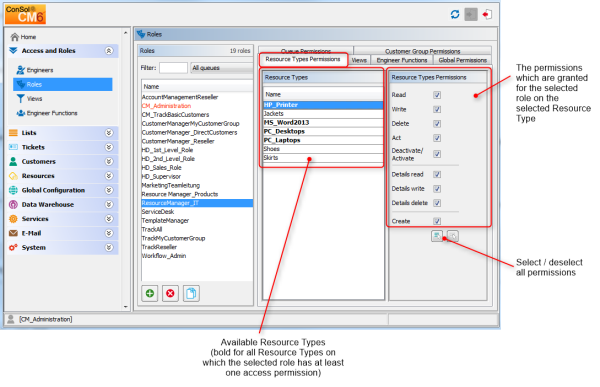The height and width of the screenshot is (387, 600).
Task: Select the Skirts resource type
Action: 323,158
